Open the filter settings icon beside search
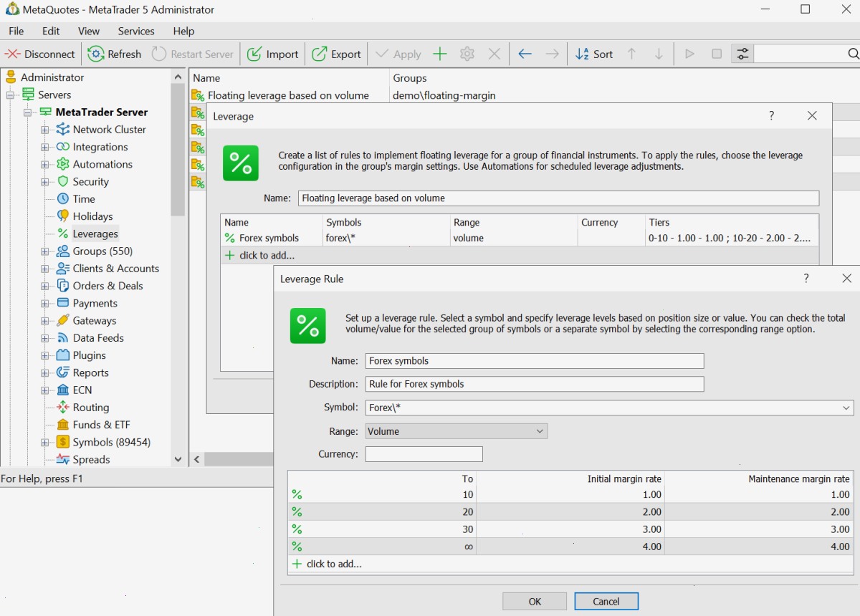This screenshot has width=860, height=616. pos(742,54)
